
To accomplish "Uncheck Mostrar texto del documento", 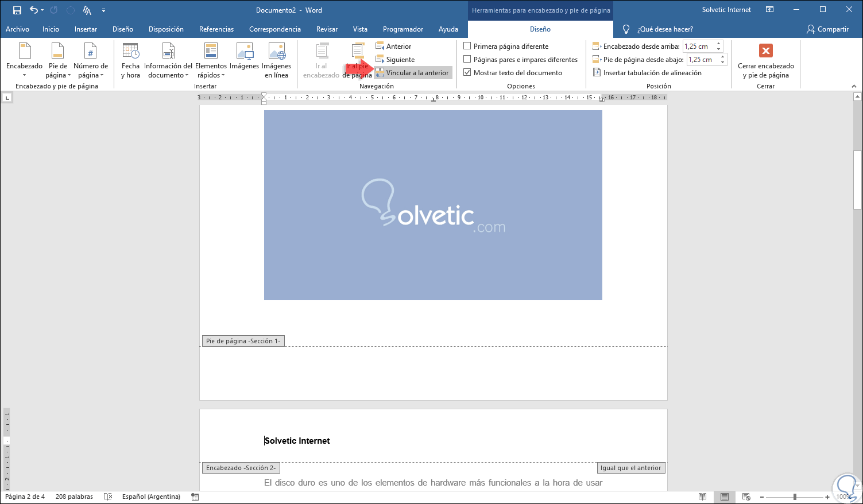I will (x=467, y=72).
